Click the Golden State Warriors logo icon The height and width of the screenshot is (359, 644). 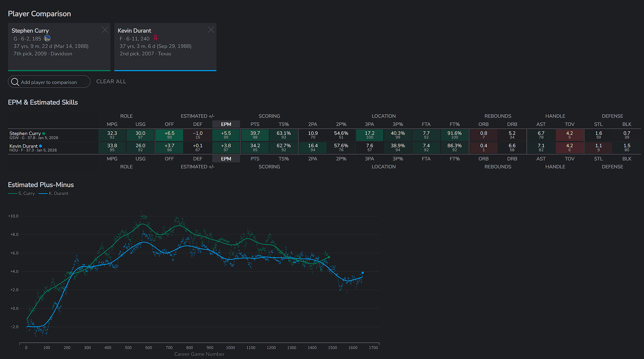(x=47, y=38)
